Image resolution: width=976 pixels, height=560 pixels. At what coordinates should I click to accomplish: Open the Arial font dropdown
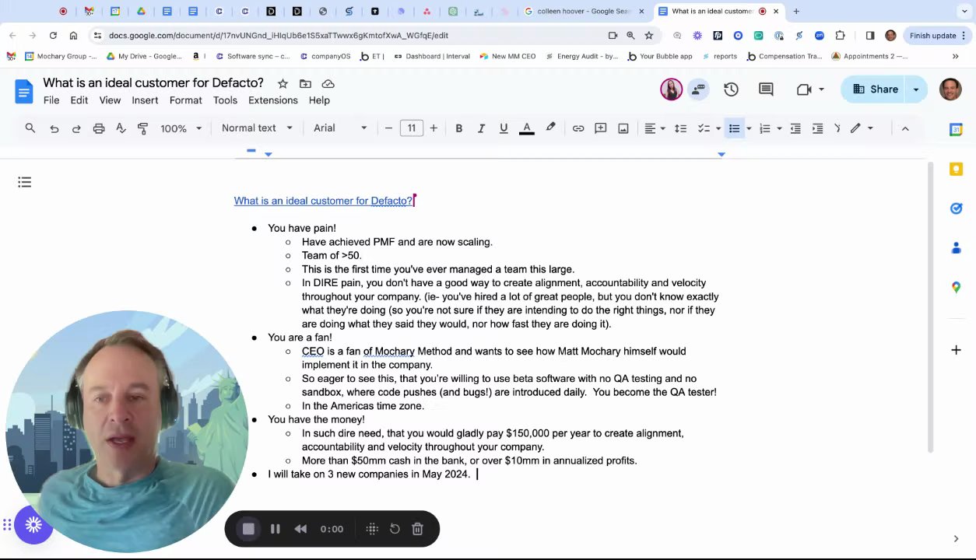point(339,128)
